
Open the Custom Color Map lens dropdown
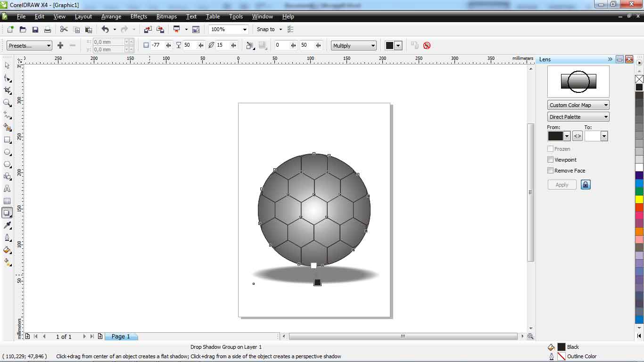pos(578,105)
